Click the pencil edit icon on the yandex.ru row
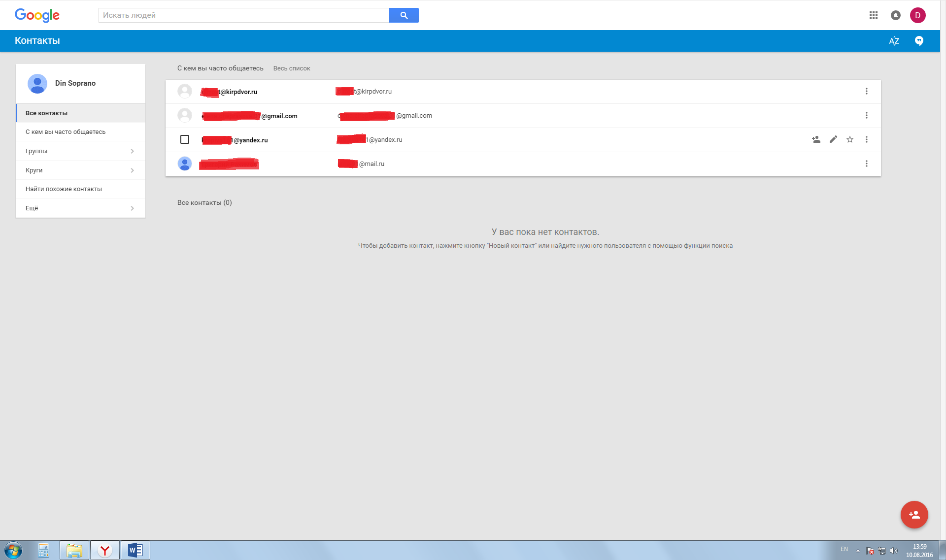 click(833, 139)
